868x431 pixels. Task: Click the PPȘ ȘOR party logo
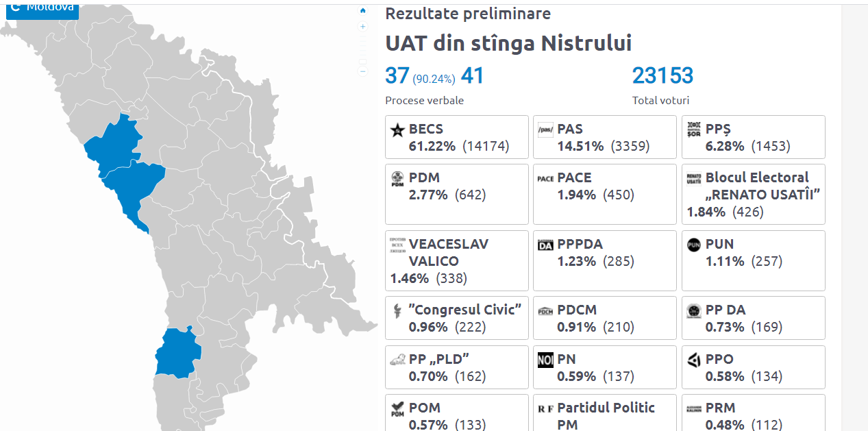tap(693, 130)
